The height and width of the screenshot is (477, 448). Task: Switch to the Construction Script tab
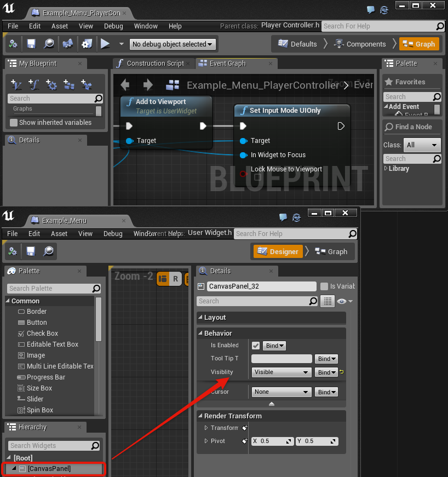[x=155, y=64]
